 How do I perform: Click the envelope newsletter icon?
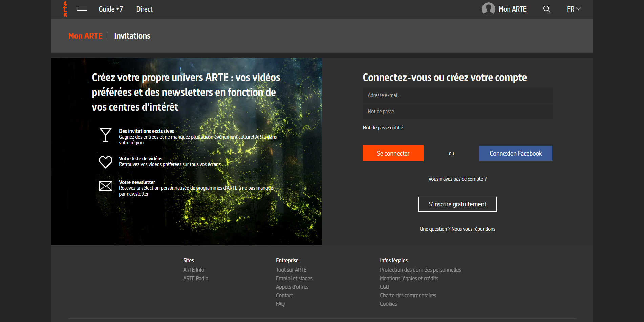pyautogui.click(x=106, y=186)
